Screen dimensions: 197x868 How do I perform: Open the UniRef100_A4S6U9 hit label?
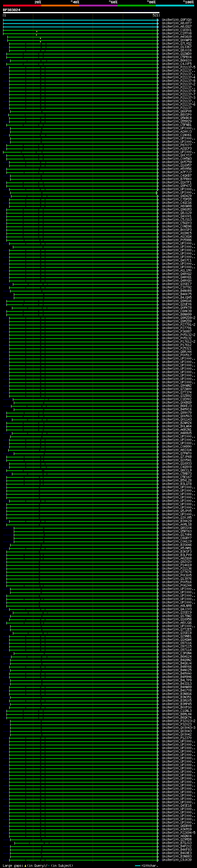click(x=176, y=37)
